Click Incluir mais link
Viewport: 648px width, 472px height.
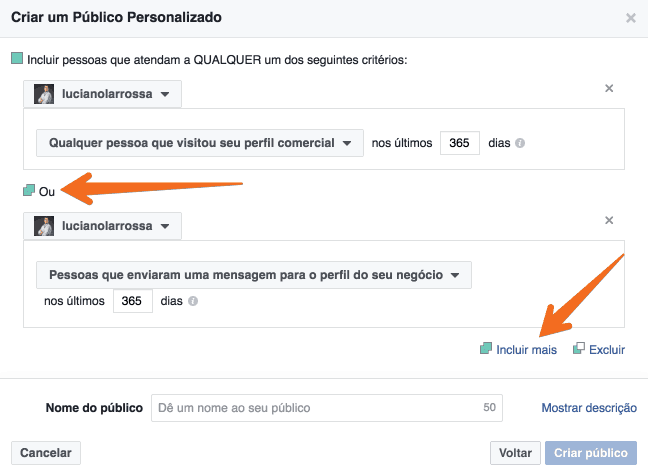tap(526, 350)
